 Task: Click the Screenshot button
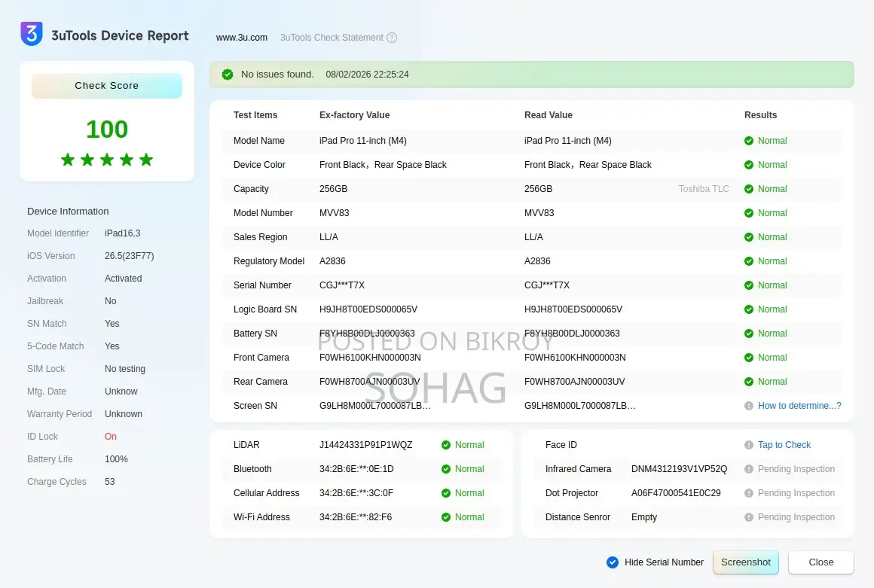click(746, 562)
